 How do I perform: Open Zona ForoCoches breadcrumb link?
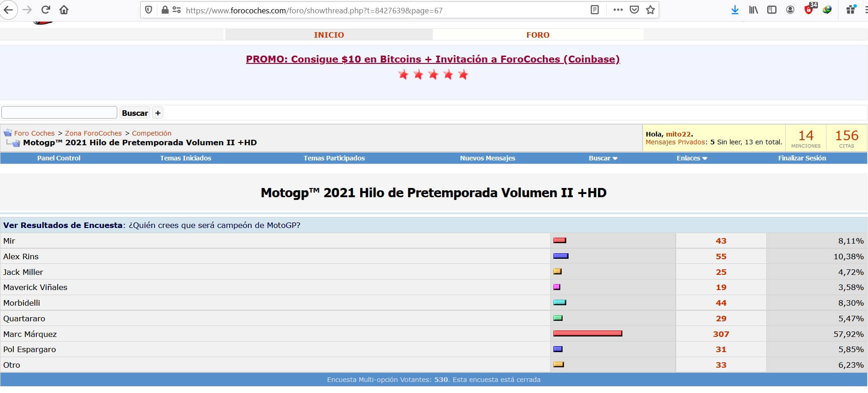[x=93, y=133]
